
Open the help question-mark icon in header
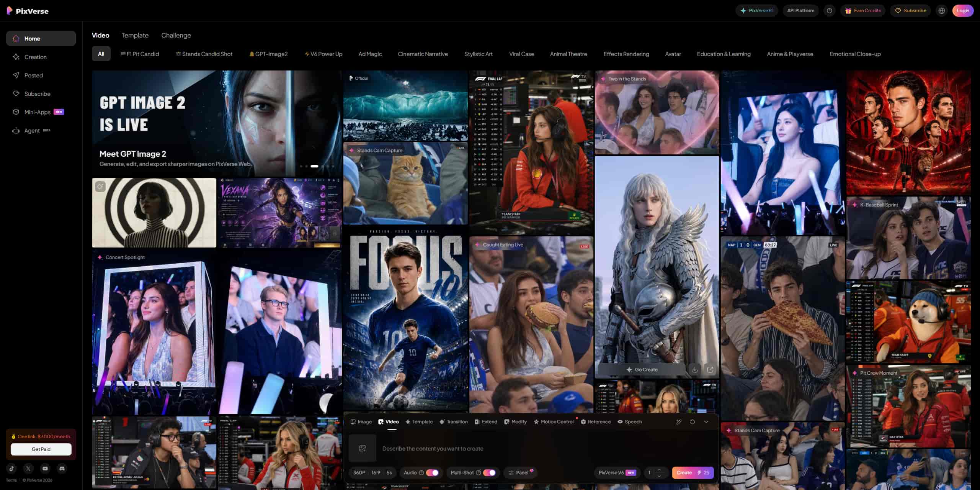coord(829,11)
